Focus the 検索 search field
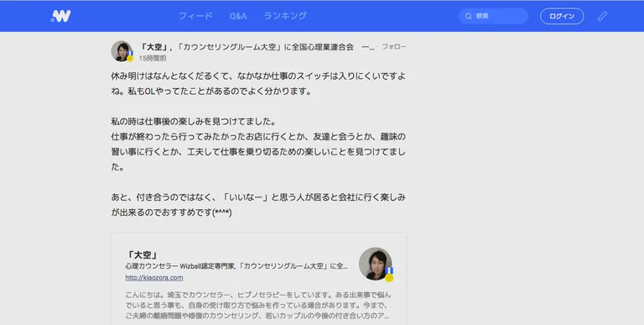 coord(493,17)
